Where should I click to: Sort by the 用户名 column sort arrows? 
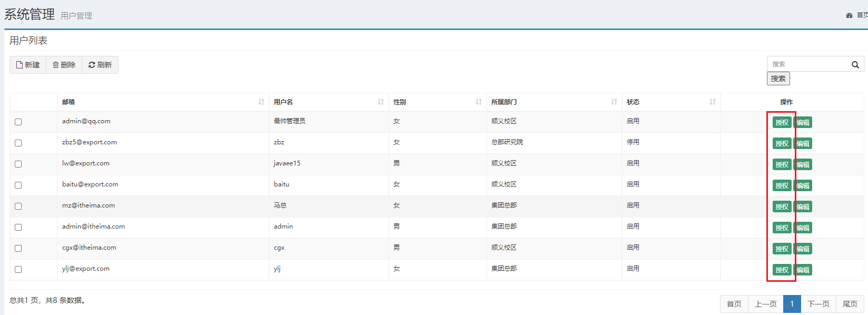381,102
